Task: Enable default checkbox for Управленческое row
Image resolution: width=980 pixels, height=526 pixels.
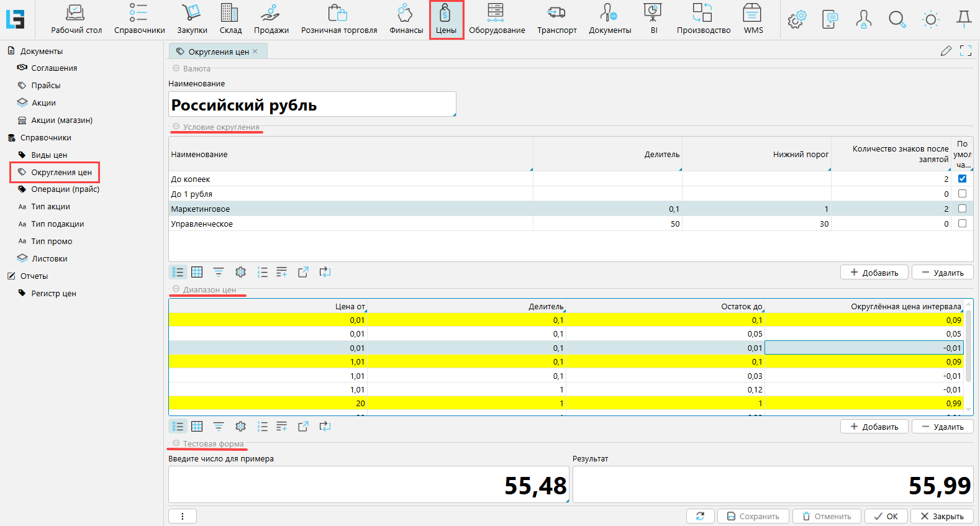Action: pos(962,224)
